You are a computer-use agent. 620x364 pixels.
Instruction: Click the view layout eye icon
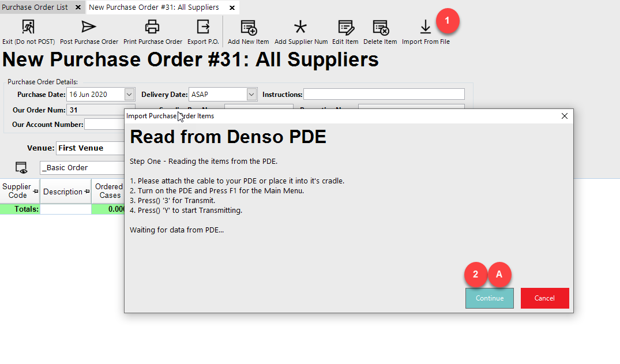(21, 168)
